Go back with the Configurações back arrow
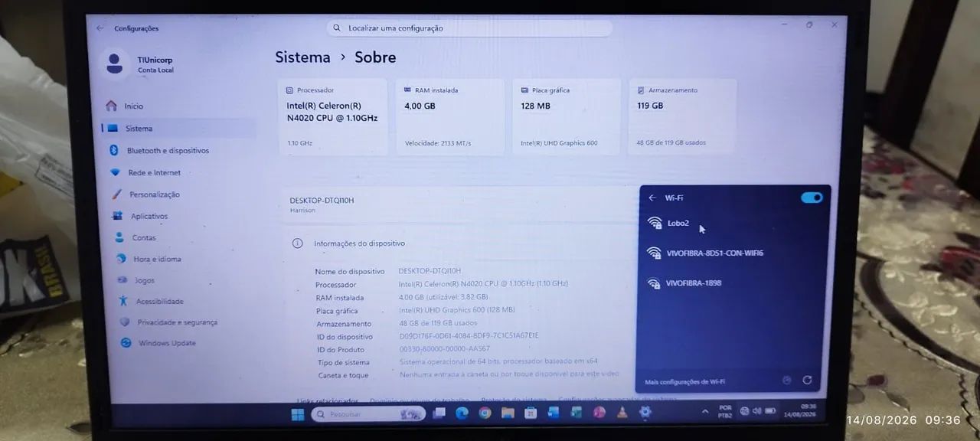This screenshot has width=980, height=441. (100, 28)
